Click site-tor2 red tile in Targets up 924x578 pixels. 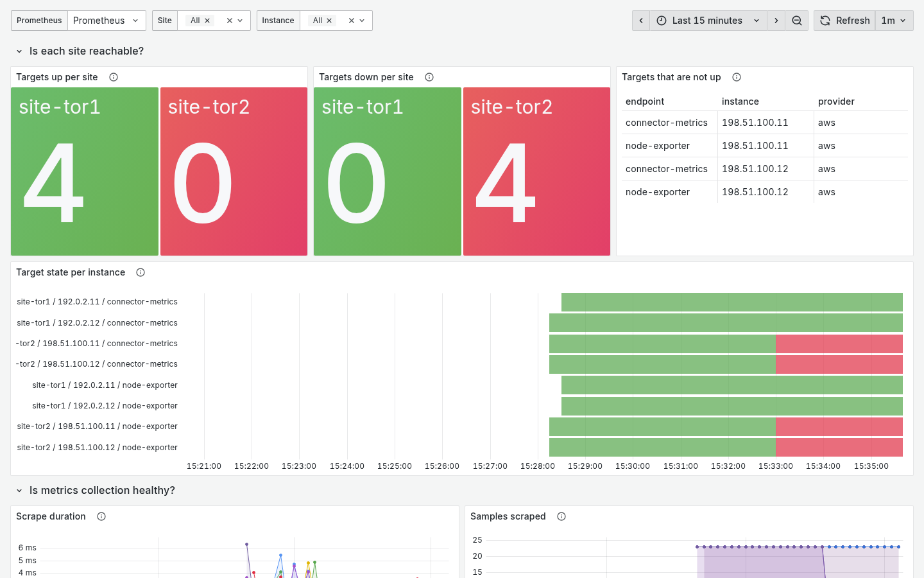coord(234,171)
